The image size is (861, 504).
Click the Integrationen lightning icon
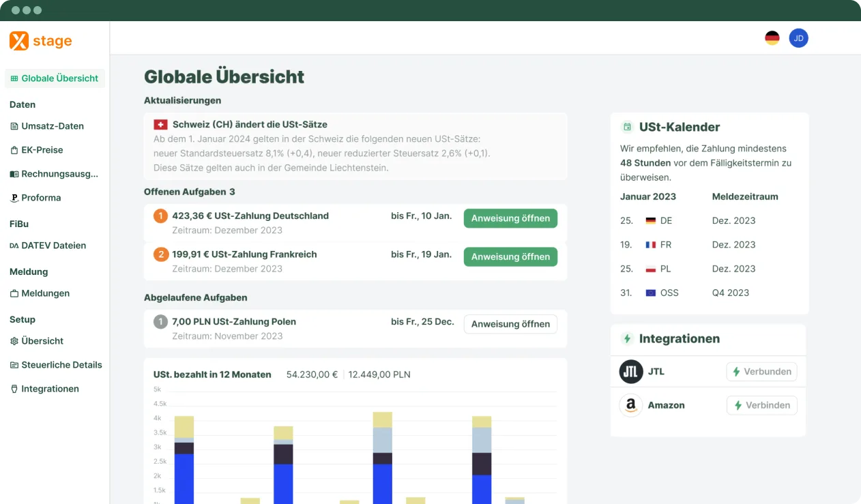click(x=627, y=338)
